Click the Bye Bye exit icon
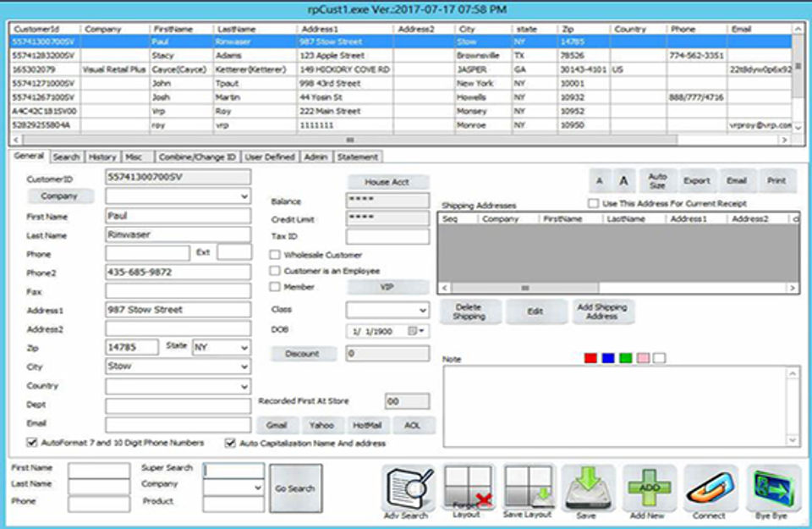The height and width of the screenshot is (529, 812). click(x=772, y=488)
